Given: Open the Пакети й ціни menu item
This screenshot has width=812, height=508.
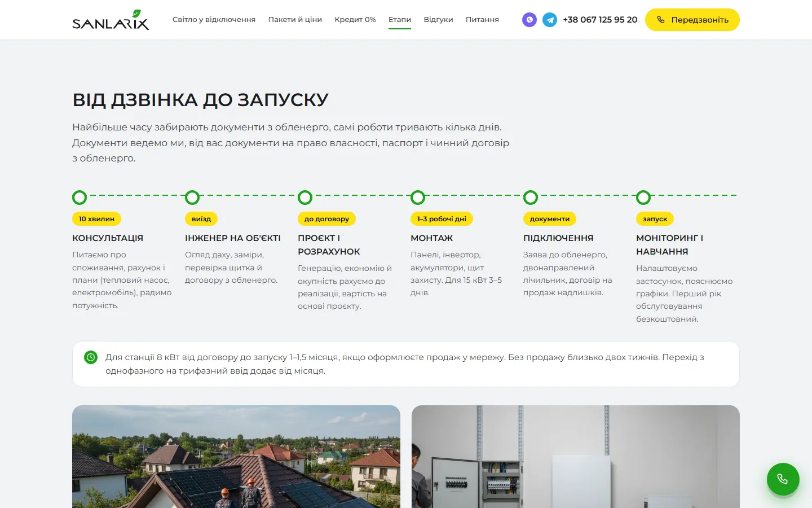Looking at the screenshot, I should point(295,20).
